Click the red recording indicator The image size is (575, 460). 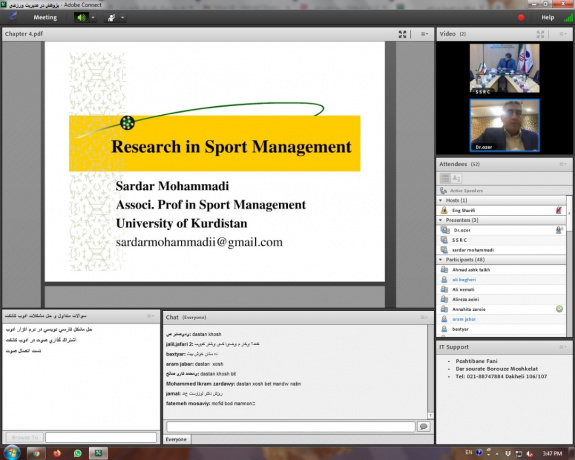click(x=521, y=17)
